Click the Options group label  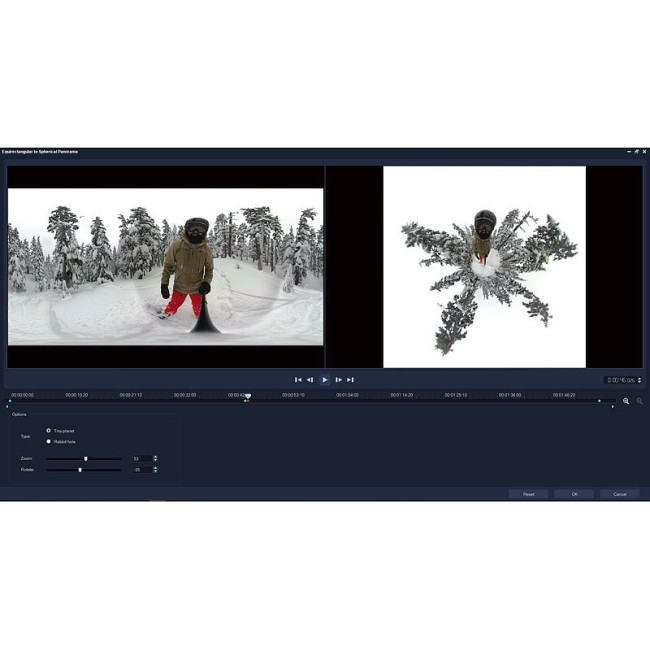tap(19, 415)
